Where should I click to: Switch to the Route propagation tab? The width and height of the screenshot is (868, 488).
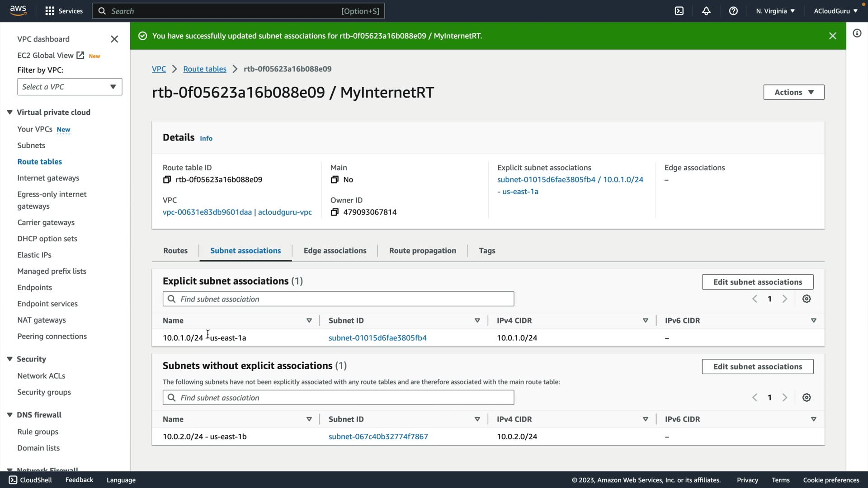click(422, 251)
